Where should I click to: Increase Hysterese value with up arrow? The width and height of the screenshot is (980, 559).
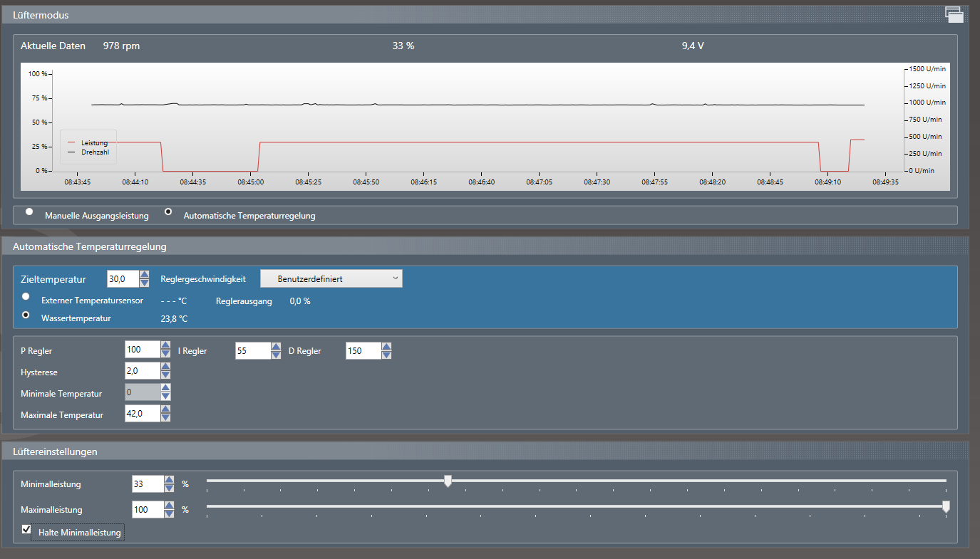165,367
